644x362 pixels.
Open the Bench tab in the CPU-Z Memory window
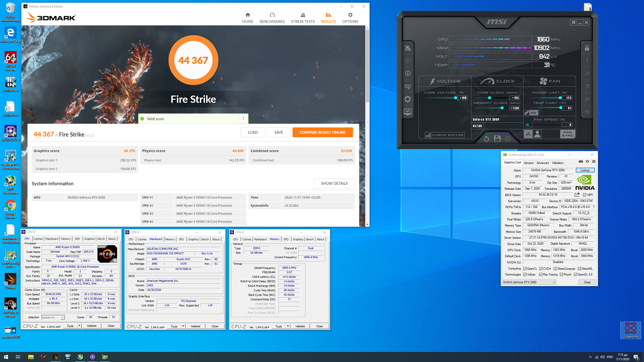pyautogui.click(x=310, y=239)
